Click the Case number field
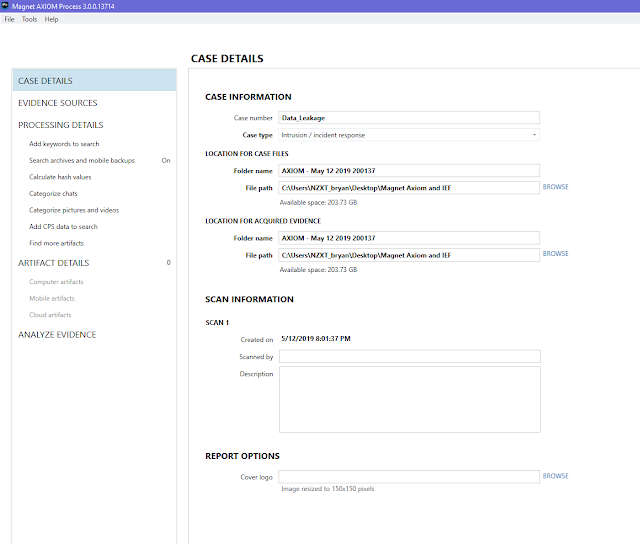 pyautogui.click(x=409, y=118)
